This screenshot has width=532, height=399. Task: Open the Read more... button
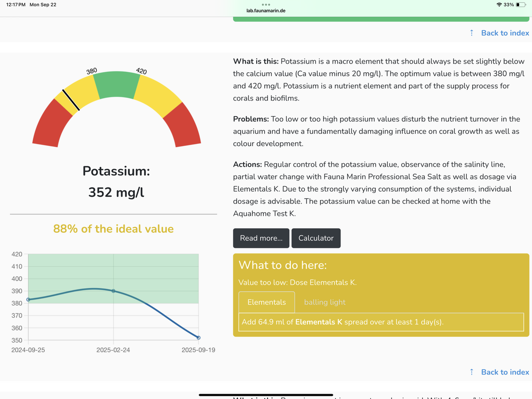coord(261,238)
